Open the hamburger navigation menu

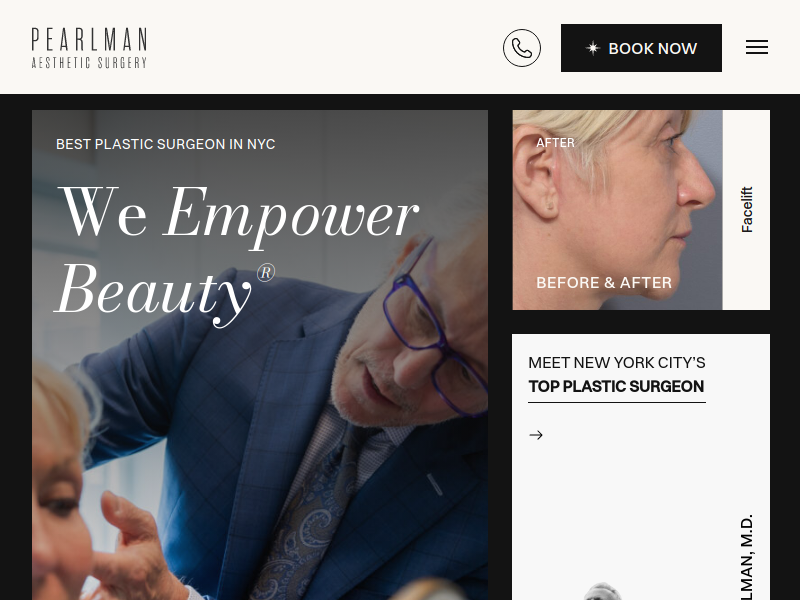coord(757,47)
